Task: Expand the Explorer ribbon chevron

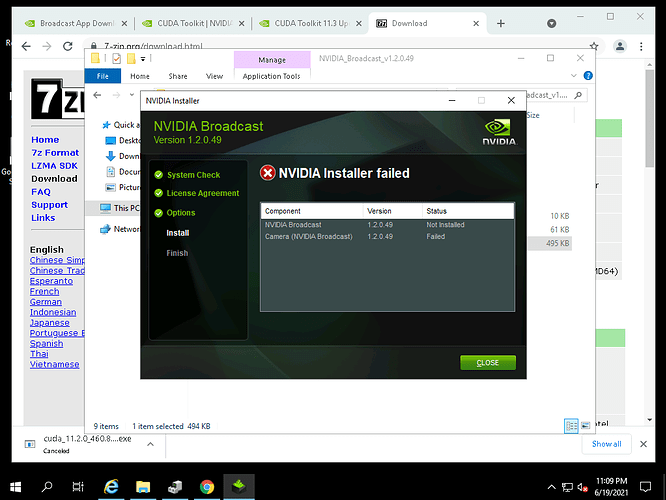Action: click(573, 76)
